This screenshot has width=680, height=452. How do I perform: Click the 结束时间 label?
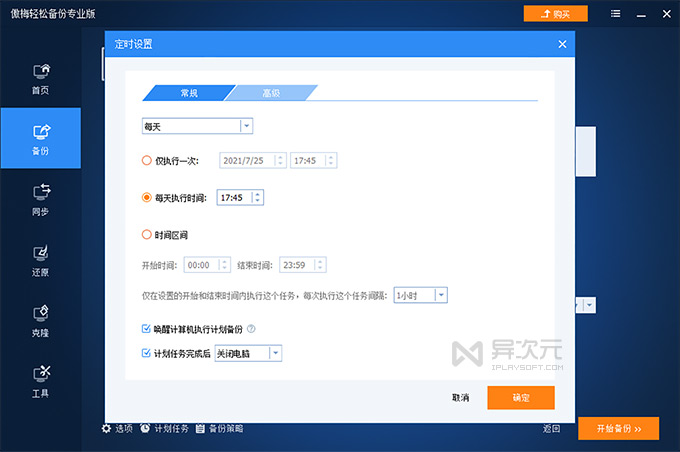point(255,265)
